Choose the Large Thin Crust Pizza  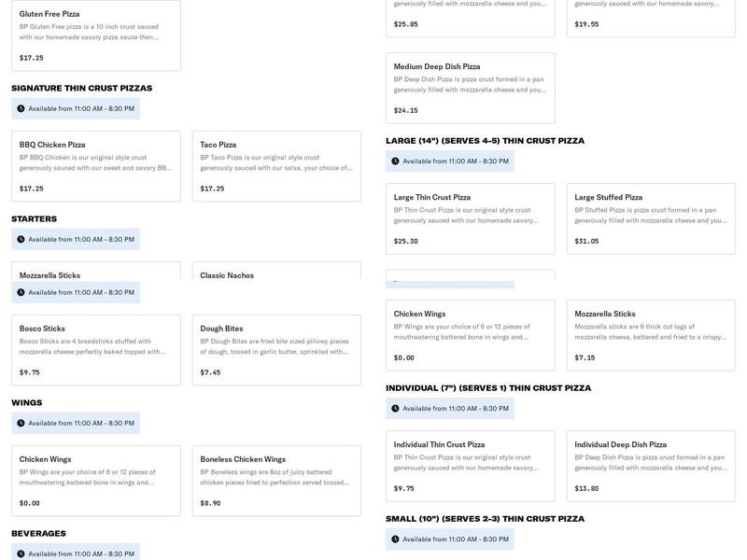470,218
